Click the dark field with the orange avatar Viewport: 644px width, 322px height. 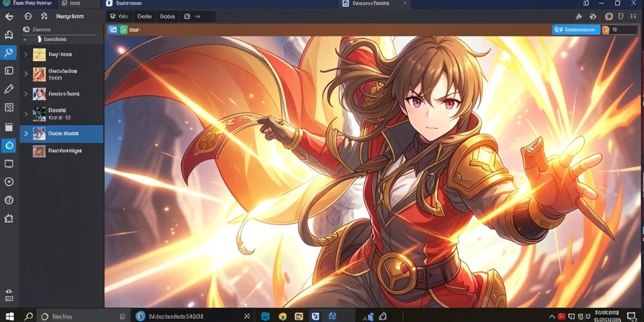(x=619, y=30)
